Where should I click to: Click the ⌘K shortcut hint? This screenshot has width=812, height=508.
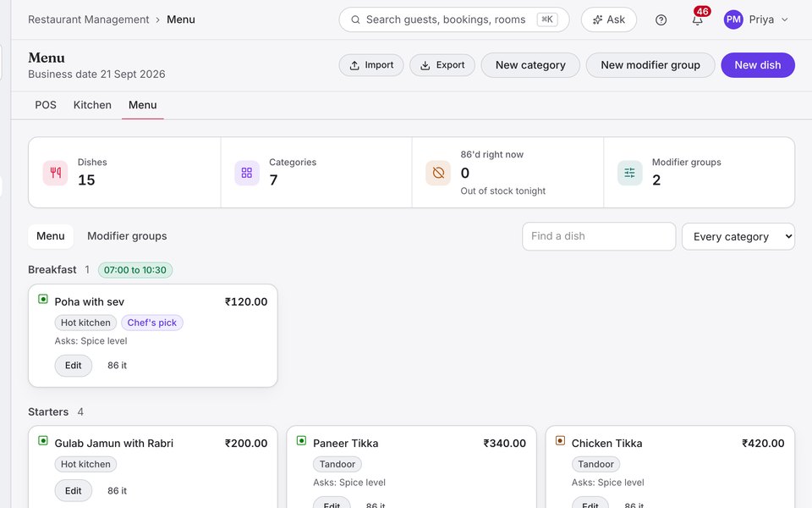pyautogui.click(x=547, y=19)
